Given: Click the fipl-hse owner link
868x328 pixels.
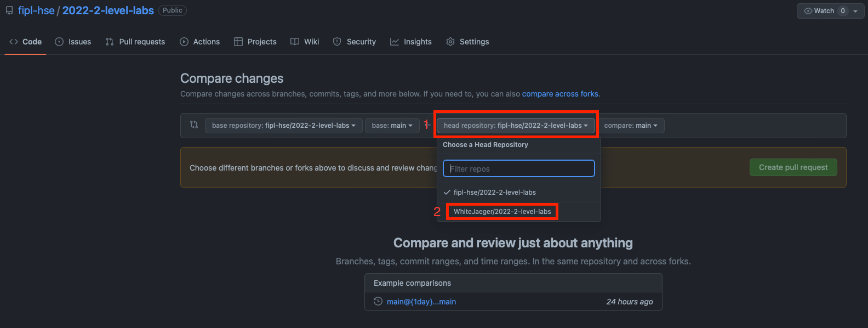Looking at the screenshot, I should coord(36,10).
